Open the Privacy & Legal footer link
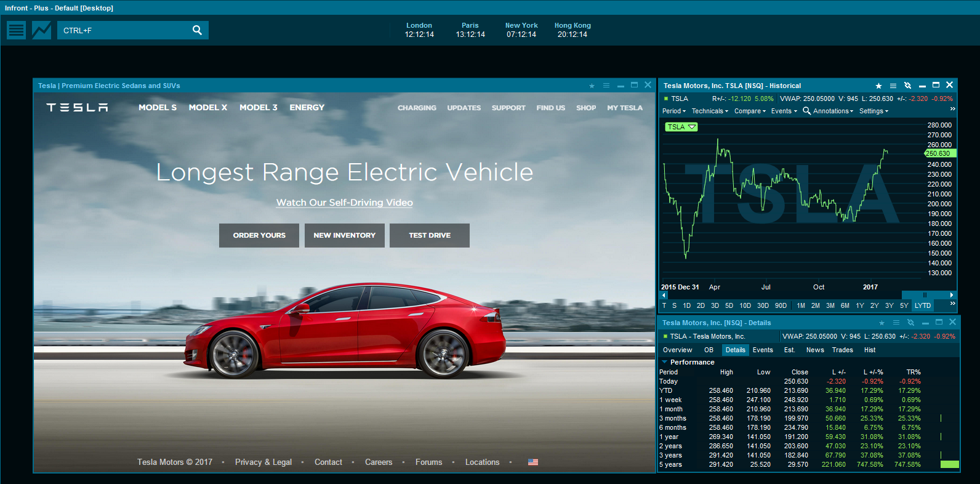Image resolution: width=980 pixels, height=484 pixels. tap(263, 462)
